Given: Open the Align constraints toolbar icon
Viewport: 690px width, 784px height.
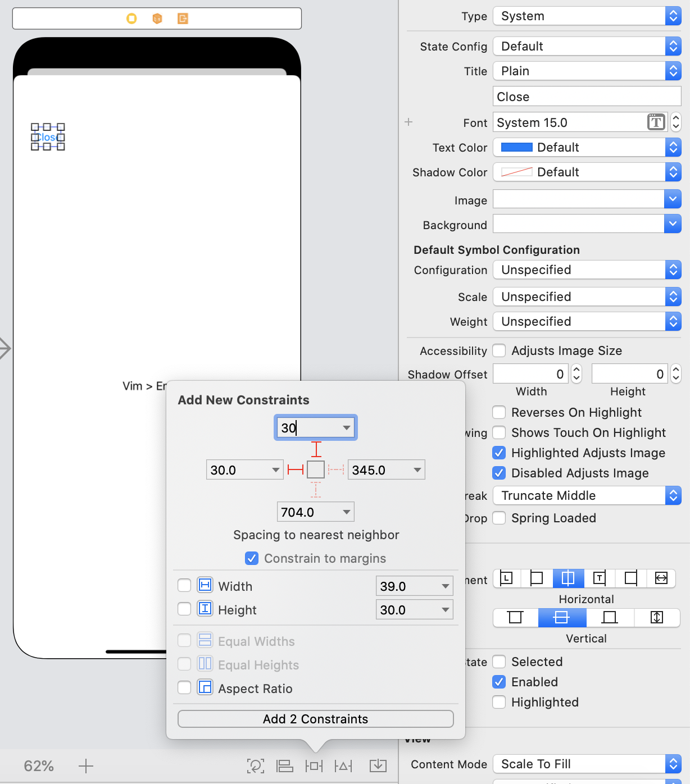Looking at the screenshot, I should pos(285,765).
